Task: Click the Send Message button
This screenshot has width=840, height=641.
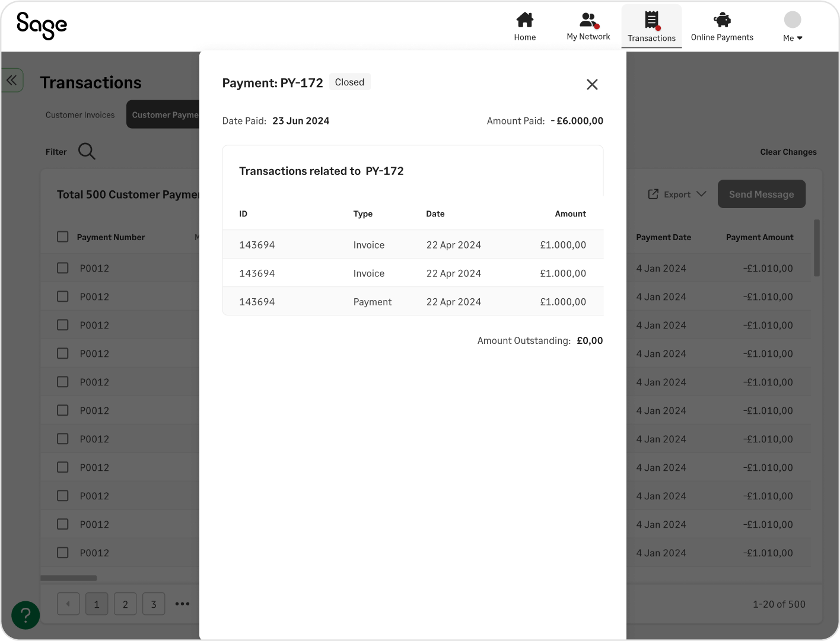Action: tap(761, 194)
